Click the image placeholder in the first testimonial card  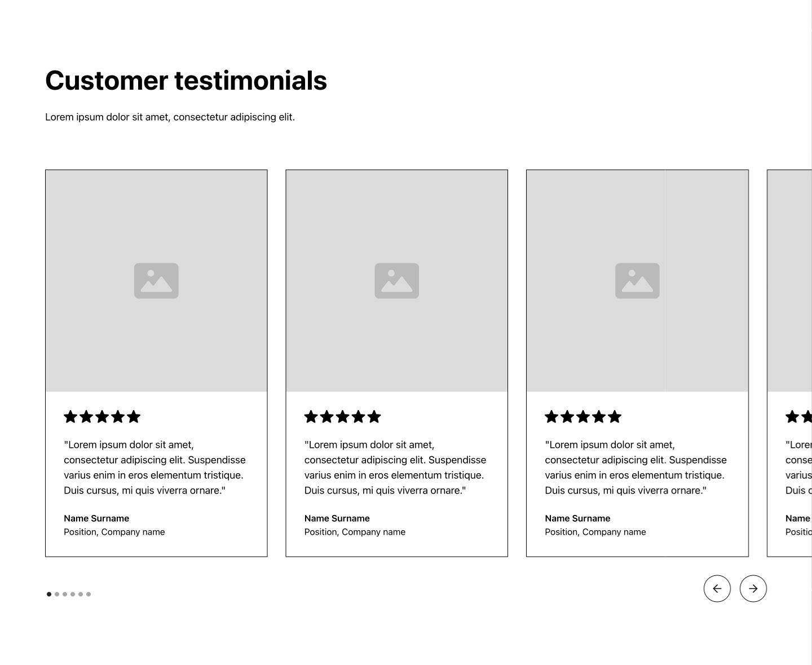pos(156,281)
